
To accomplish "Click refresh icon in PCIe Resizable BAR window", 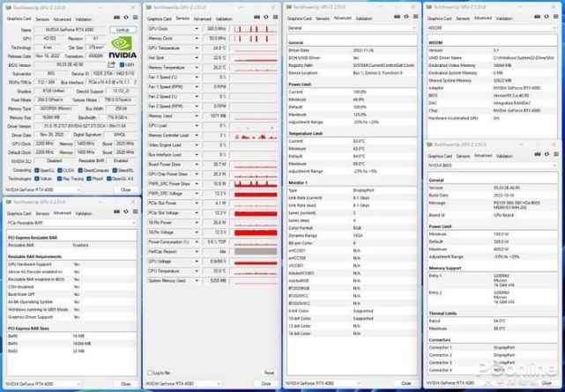I will click(126, 211).
